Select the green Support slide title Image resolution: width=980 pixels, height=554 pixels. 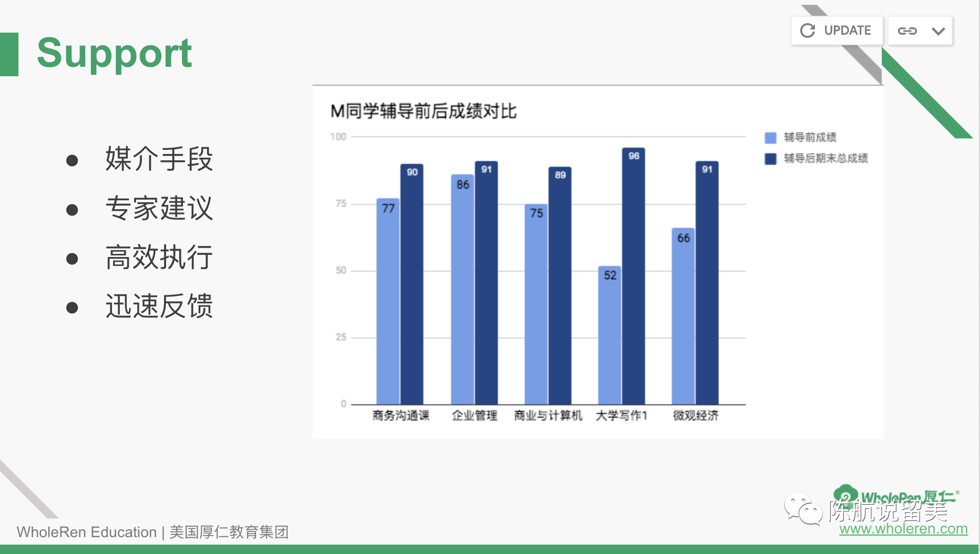[114, 54]
